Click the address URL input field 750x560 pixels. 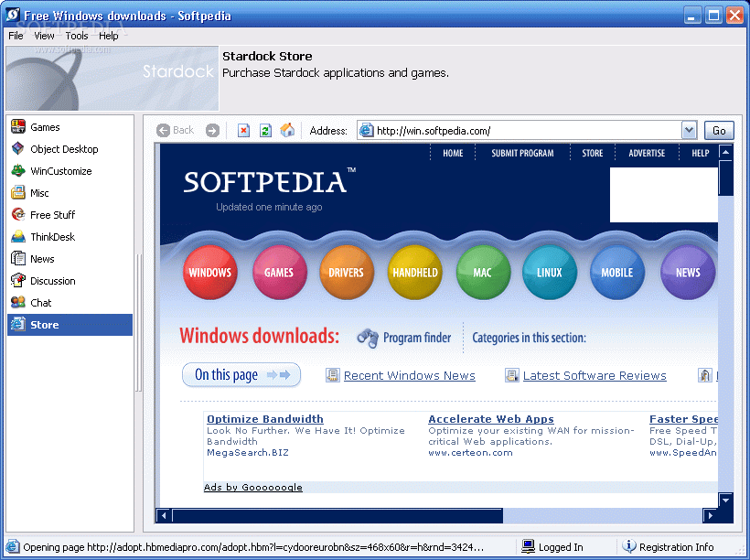[x=526, y=130]
